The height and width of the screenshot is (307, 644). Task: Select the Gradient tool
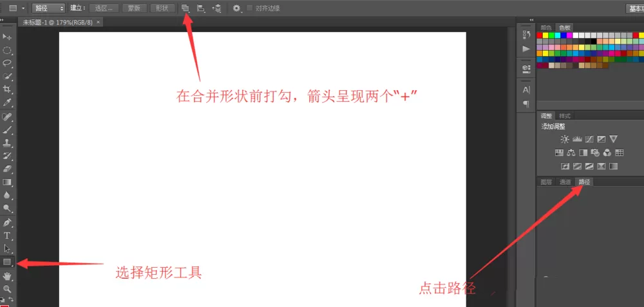pyautogui.click(x=7, y=182)
